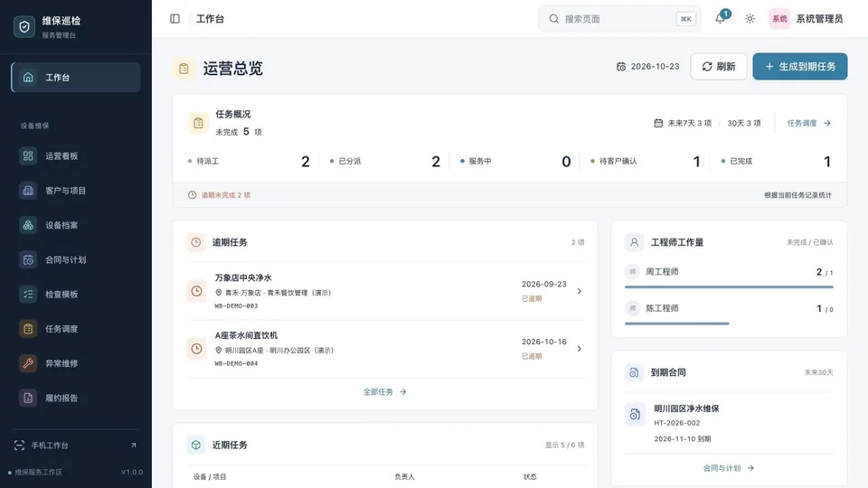
Task: Click the 逾期任务 header clock icon
Action: (x=196, y=242)
